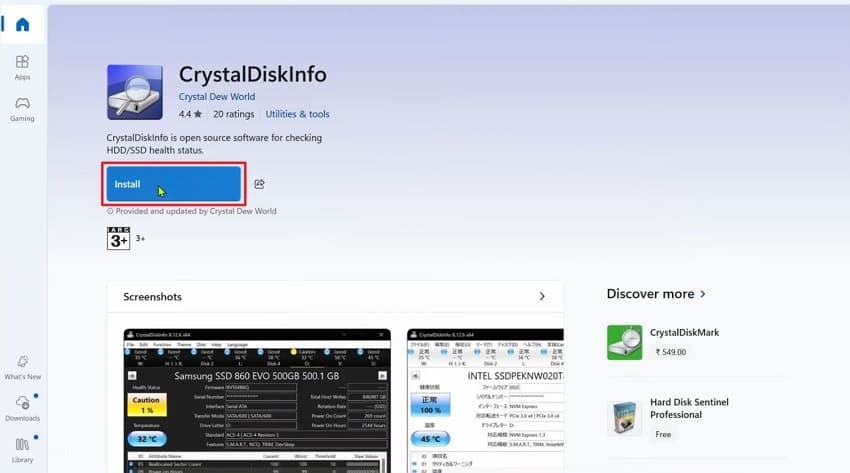Click the Free price tag

663,435
